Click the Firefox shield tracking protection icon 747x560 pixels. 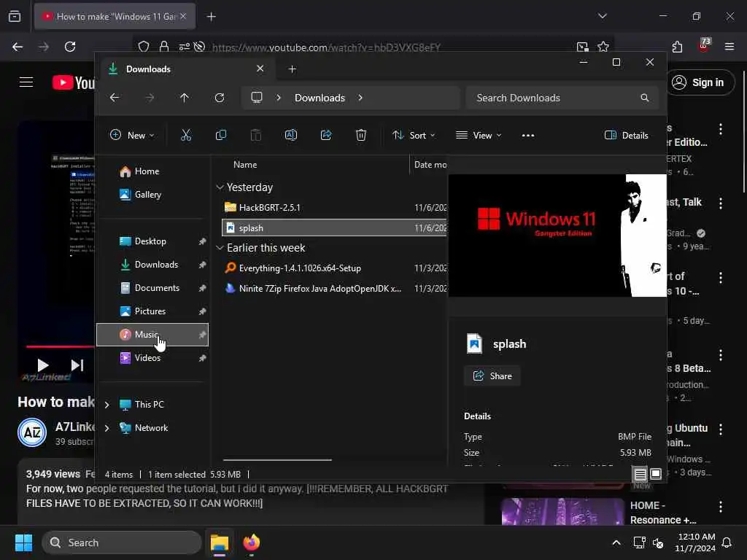point(144,47)
